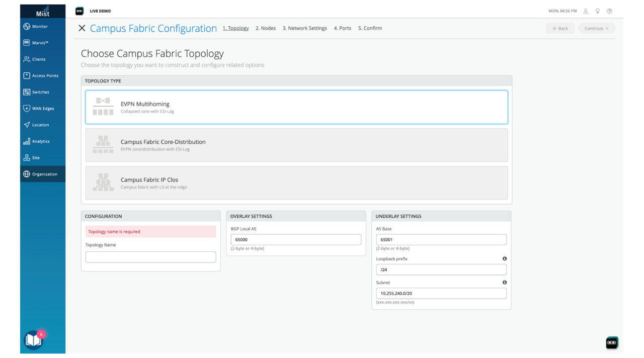Select the Campus Fabric IP Clos topology
The width and height of the screenshot is (644, 358).
point(297,182)
